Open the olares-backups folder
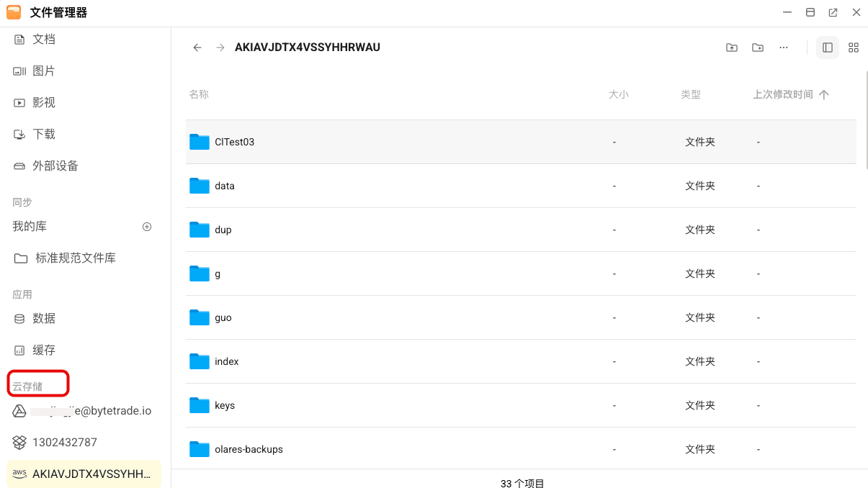Screen dimensions: 868x488 coord(249,449)
